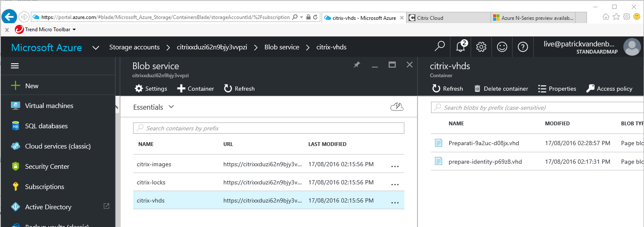
Task: Click the browser forward arrow button
Action: pyautogui.click(x=24, y=17)
